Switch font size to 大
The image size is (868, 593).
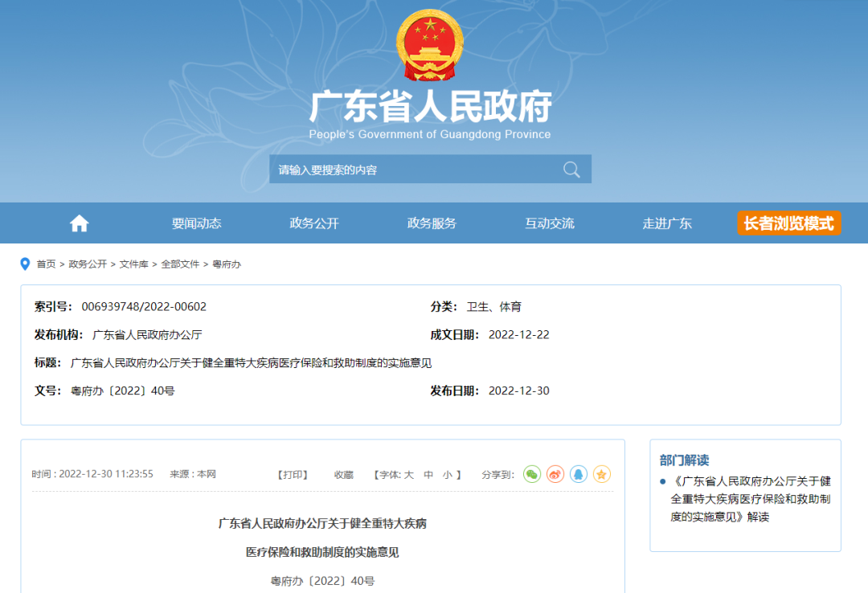(408, 474)
